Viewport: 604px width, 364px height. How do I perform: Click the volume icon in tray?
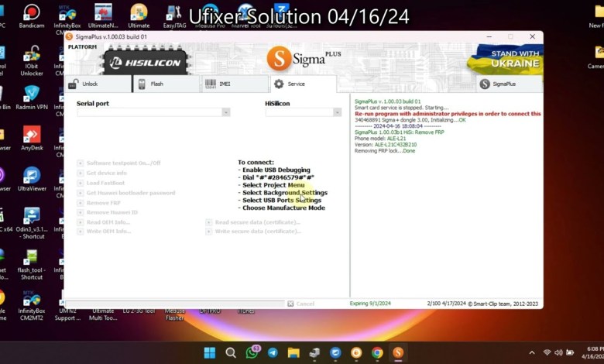point(558,352)
